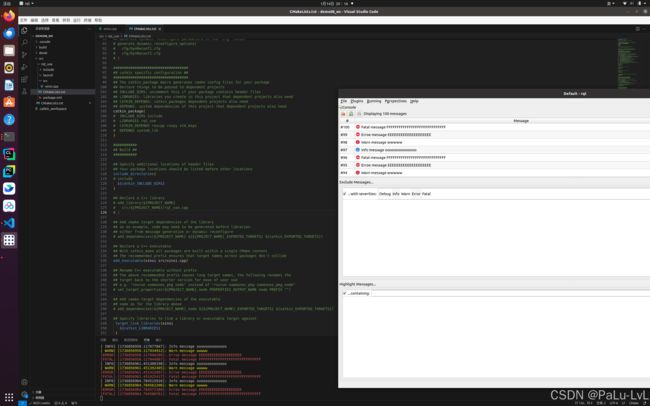This screenshot has width=650, height=406.
Task: Open the Extensions view in VS Code
Action: click(x=24, y=79)
